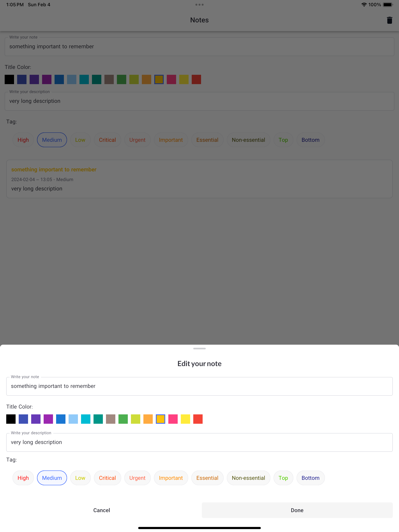This screenshot has width=399, height=532.
Task: Select orange title color in Edit sheet
Action: 148,419
